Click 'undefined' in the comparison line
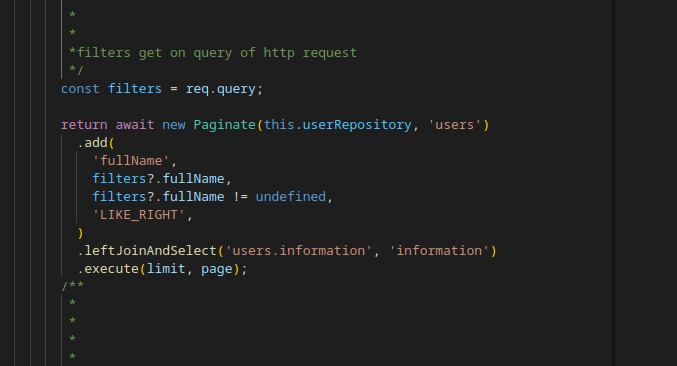This screenshot has height=366, width=677. (291, 196)
